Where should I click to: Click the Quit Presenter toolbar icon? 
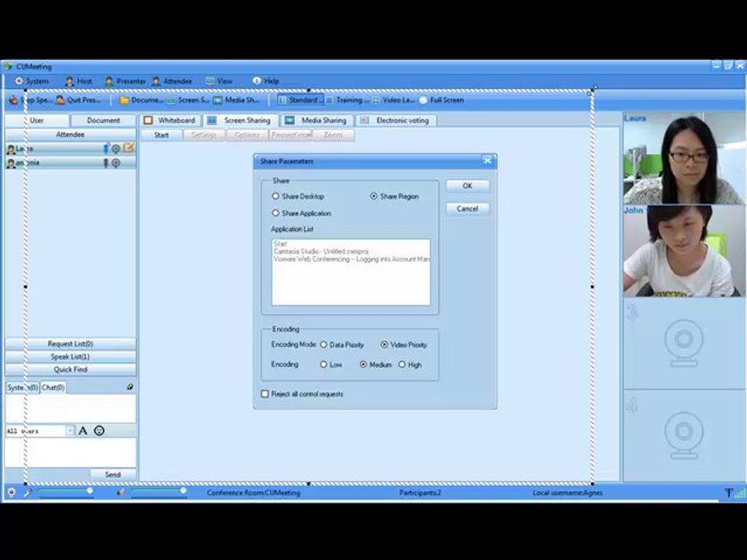pyautogui.click(x=78, y=100)
